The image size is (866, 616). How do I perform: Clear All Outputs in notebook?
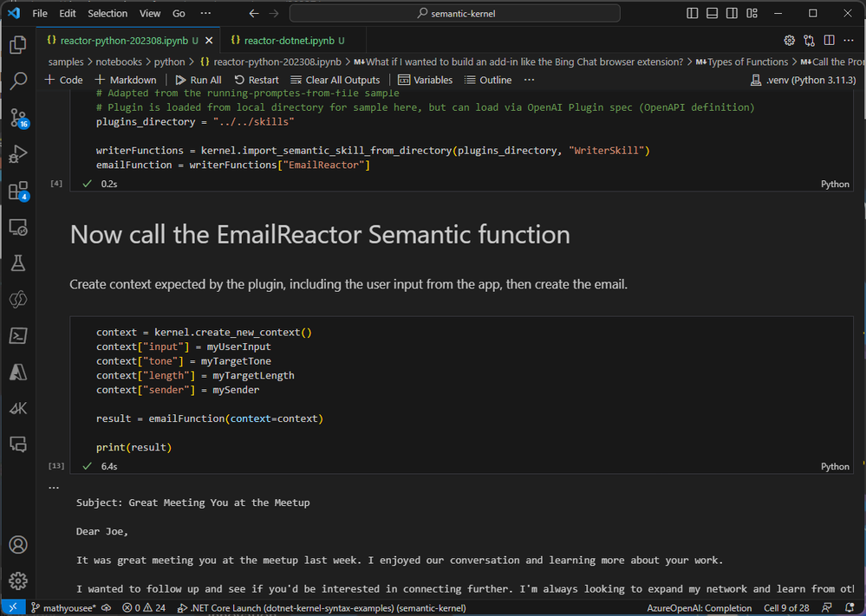click(x=335, y=80)
